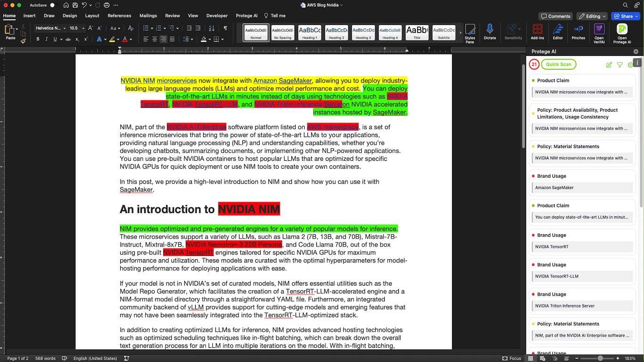
Task: Align text to the left
Action: 145,39
